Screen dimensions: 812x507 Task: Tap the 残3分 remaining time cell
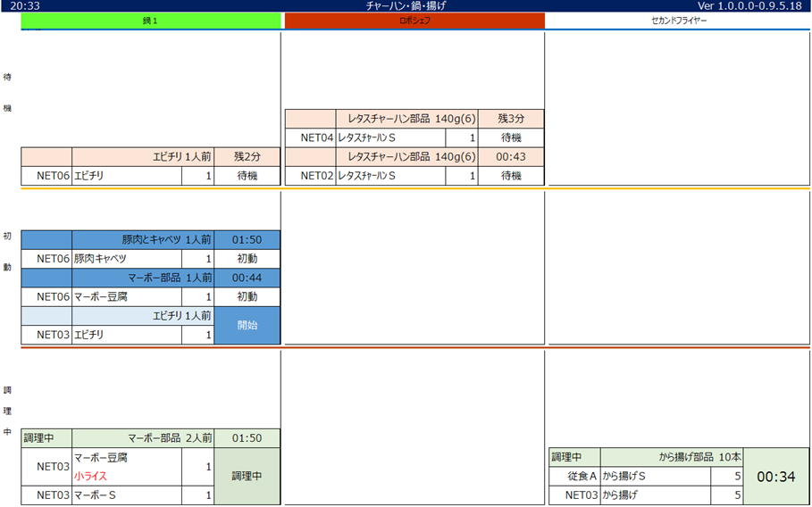click(x=510, y=119)
